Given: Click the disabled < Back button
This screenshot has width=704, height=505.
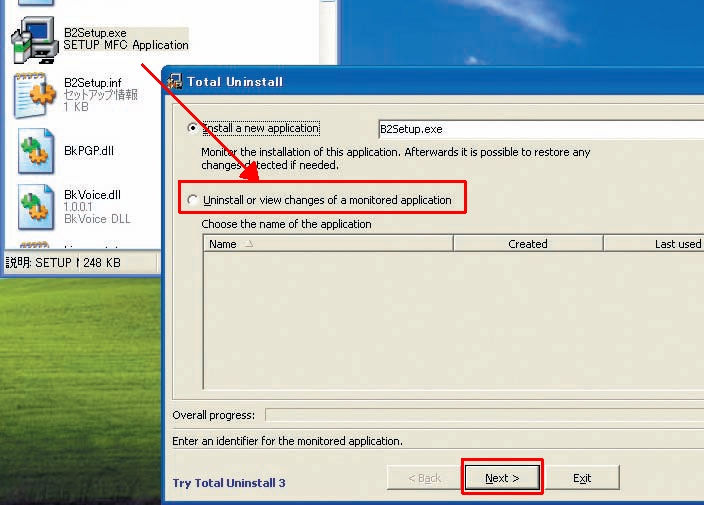Looking at the screenshot, I should pos(424,478).
